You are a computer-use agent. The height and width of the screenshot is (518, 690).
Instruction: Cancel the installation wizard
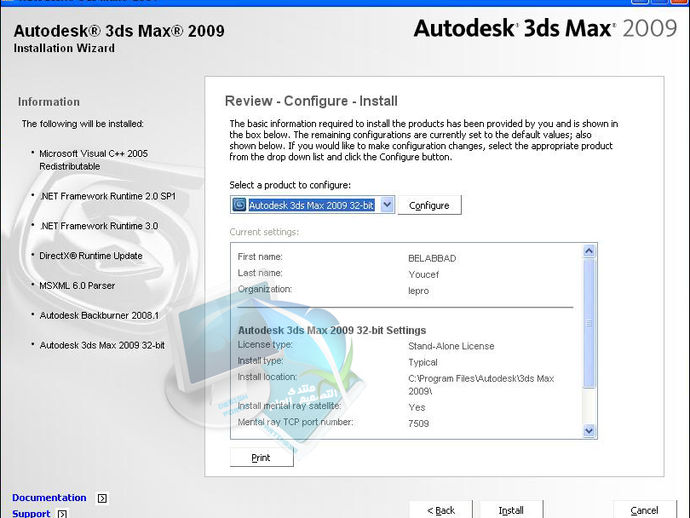click(644, 510)
